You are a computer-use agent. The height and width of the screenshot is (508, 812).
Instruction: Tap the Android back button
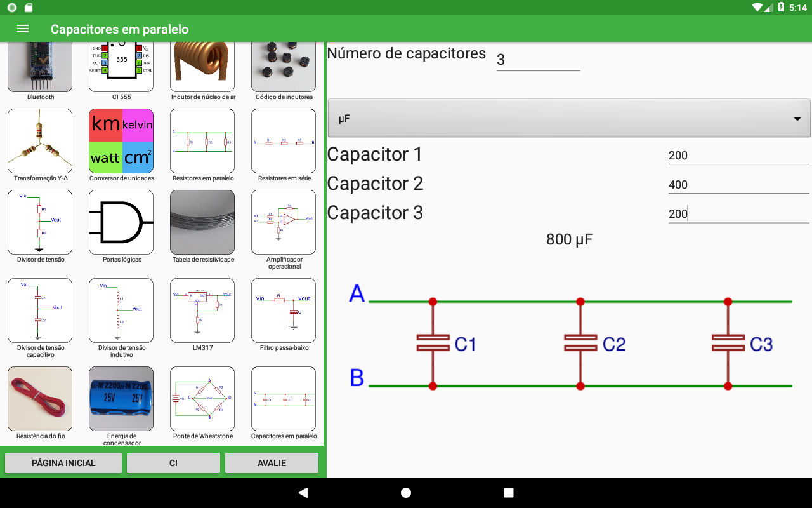303,493
